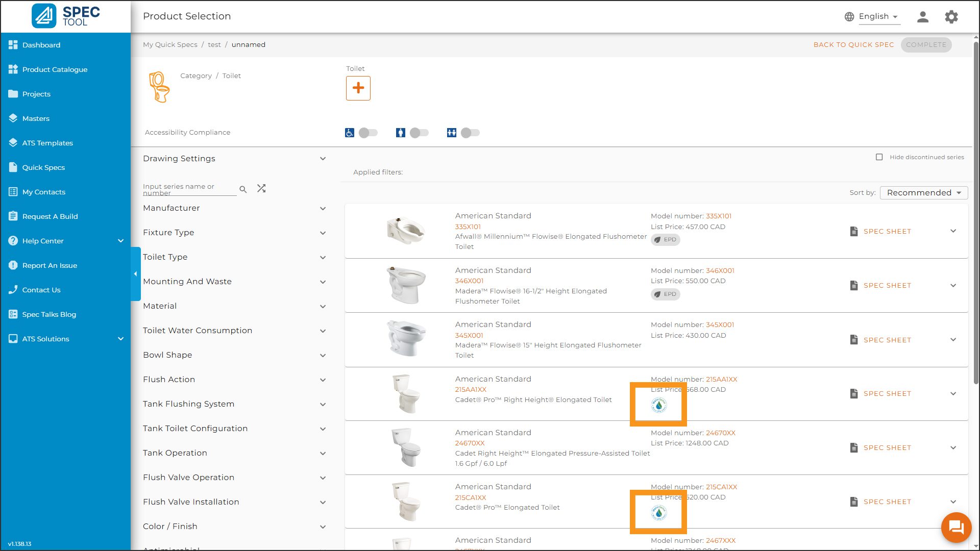Screen dimensions: 980x551
Task: Toggle wheelchair accessibility compliance switch
Action: 368,133
